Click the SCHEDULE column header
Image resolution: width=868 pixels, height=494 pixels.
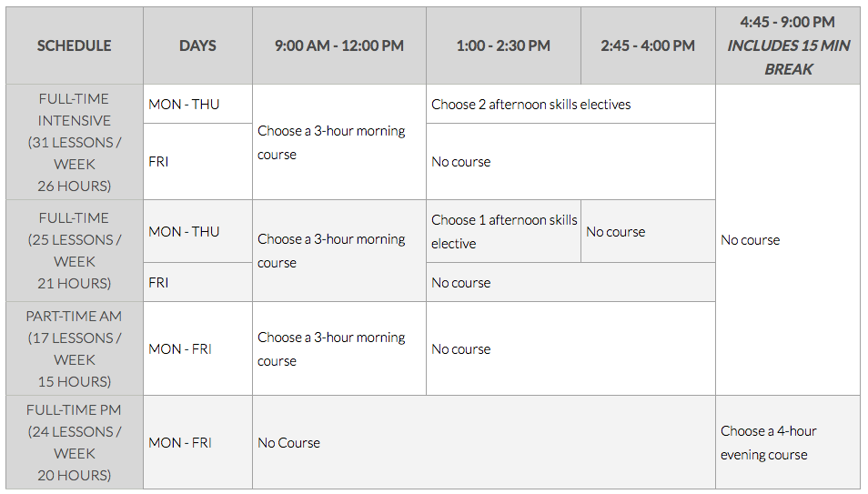[75, 45]
